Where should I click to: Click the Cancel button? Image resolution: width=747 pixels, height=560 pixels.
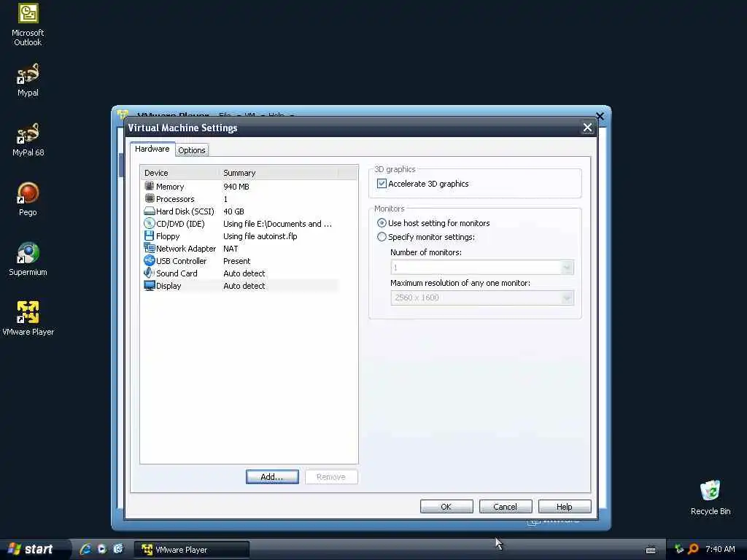pyautogui.click(x=506, y=507)
